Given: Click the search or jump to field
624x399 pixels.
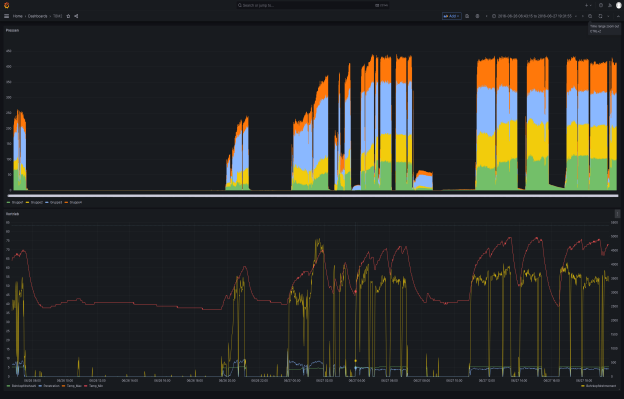Looking at the screenshot, I should (x=312, y=5).
